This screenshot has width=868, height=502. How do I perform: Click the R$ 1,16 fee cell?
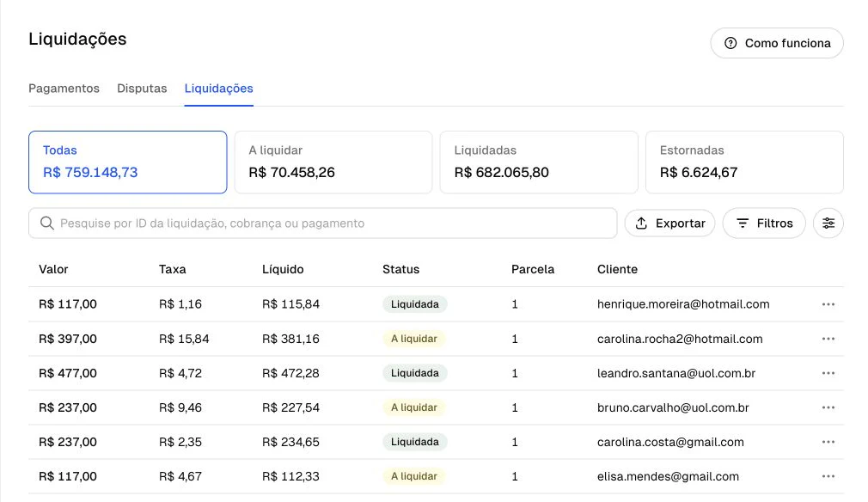point(180,304)
